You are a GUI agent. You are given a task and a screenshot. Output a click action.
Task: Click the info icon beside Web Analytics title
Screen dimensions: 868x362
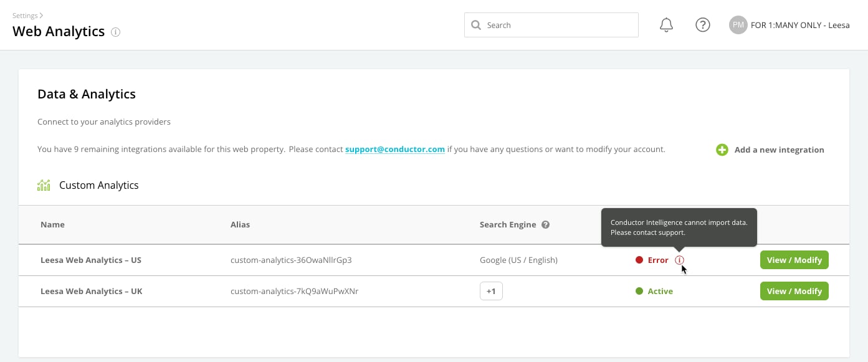pyautogui.click(x=115, y=32)
